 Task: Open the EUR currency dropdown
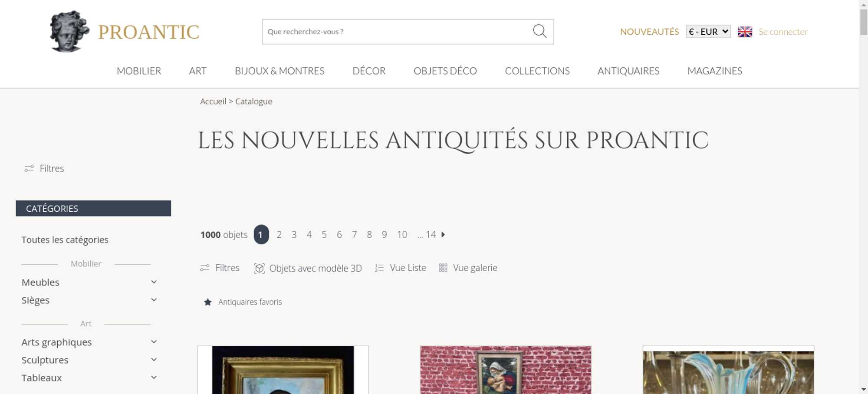coord(708,32)
